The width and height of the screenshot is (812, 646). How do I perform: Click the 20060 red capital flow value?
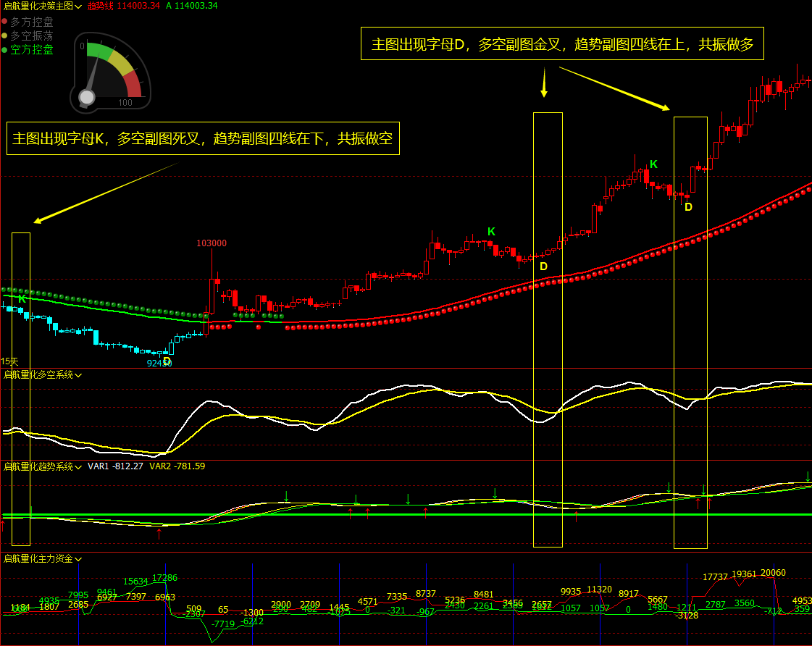(x=773, y=573)
